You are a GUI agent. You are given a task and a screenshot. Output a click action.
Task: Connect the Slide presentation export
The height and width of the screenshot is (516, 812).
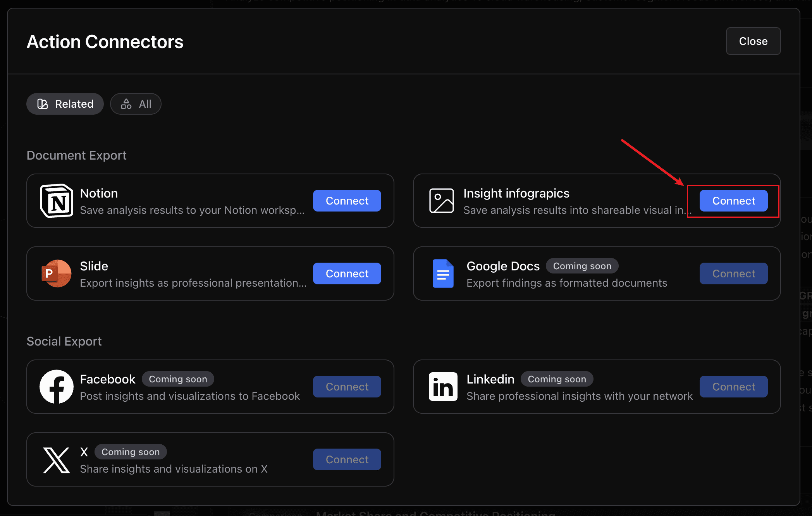pos(347,273)
